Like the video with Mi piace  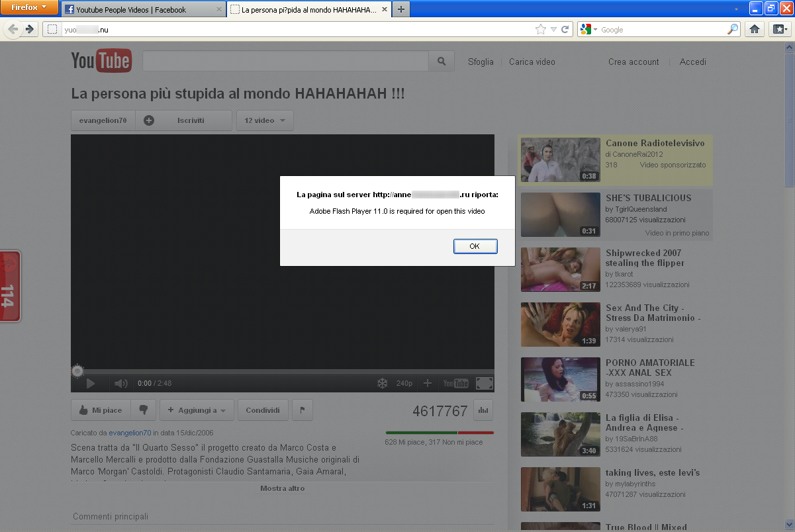101,410
